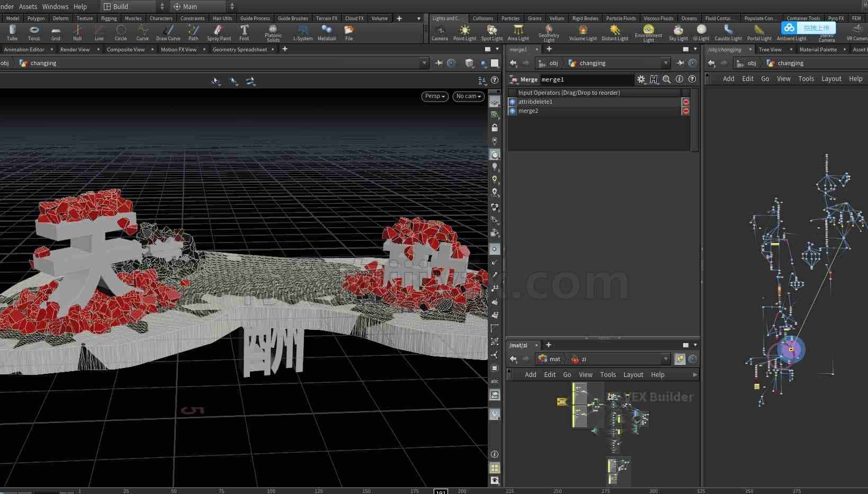Add a Camera from the shelf
Image resolution: width=868 pixels, height=494 pixels.
pyautogui.click(x=440, y=33)
